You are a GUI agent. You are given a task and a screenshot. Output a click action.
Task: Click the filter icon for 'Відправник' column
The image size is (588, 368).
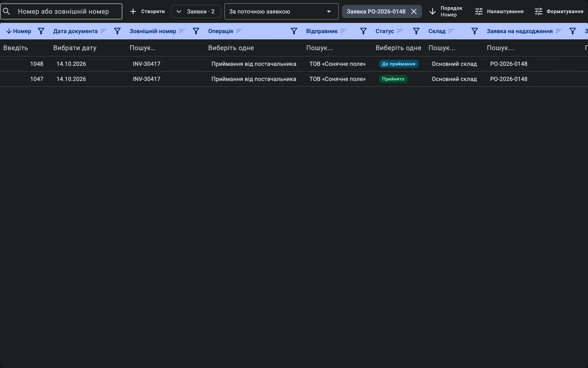pyautogui.click(x=363, y=31)
